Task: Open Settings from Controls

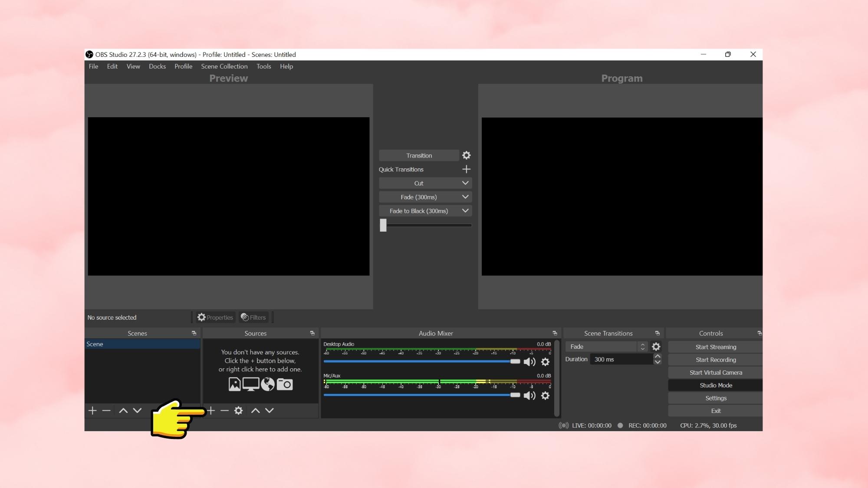Action: click(x=715, y=398)
